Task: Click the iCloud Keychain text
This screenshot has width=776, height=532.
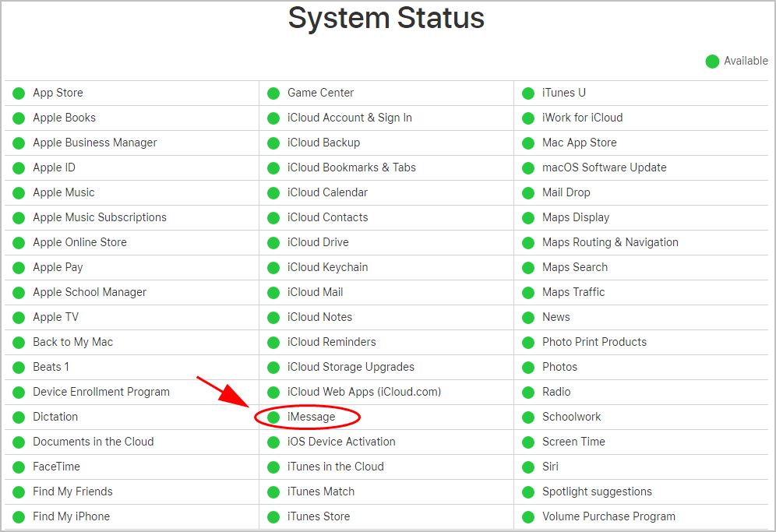Action: (x=328, y=267)
